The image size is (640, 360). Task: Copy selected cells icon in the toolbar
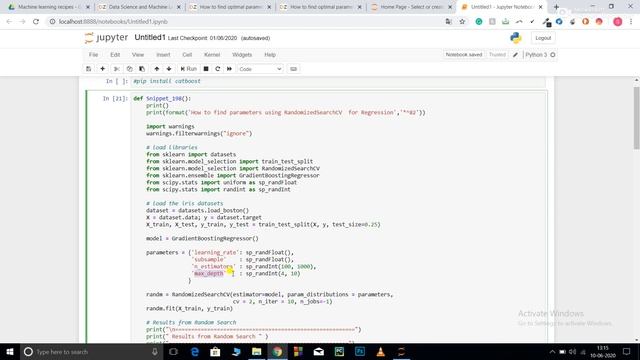click(129, 69)
